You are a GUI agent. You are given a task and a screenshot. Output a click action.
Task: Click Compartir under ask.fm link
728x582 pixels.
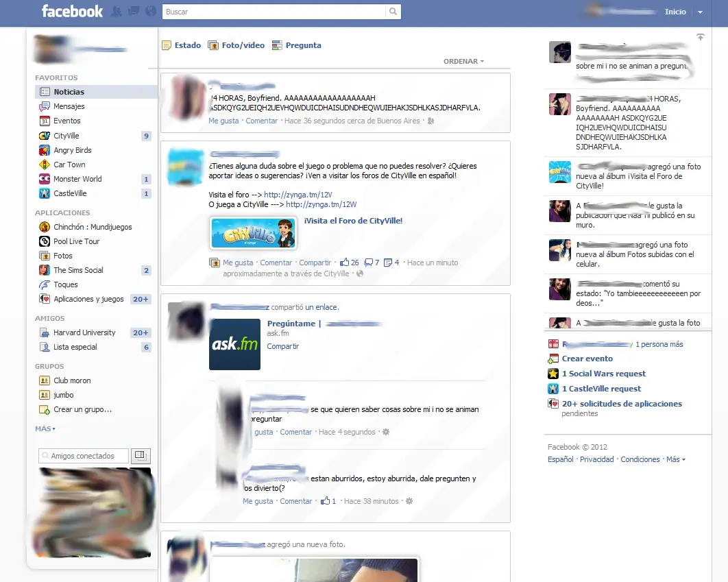point(282,346)
